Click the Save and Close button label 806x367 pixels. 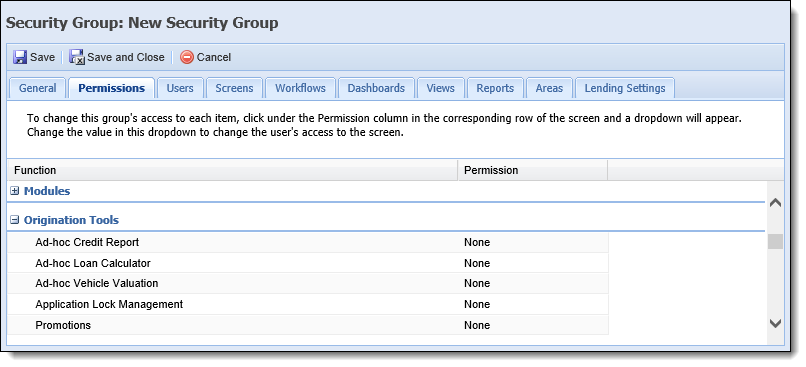point(126,57)
